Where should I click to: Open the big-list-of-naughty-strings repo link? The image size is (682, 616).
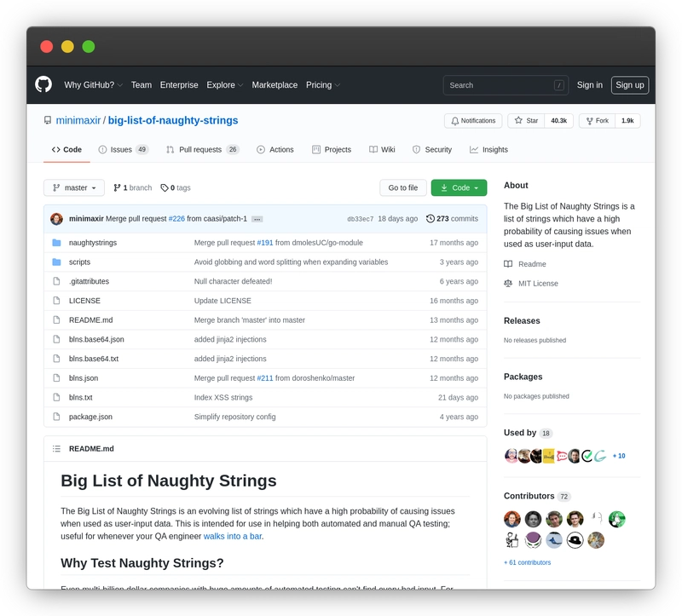click(x=173, y=120)
